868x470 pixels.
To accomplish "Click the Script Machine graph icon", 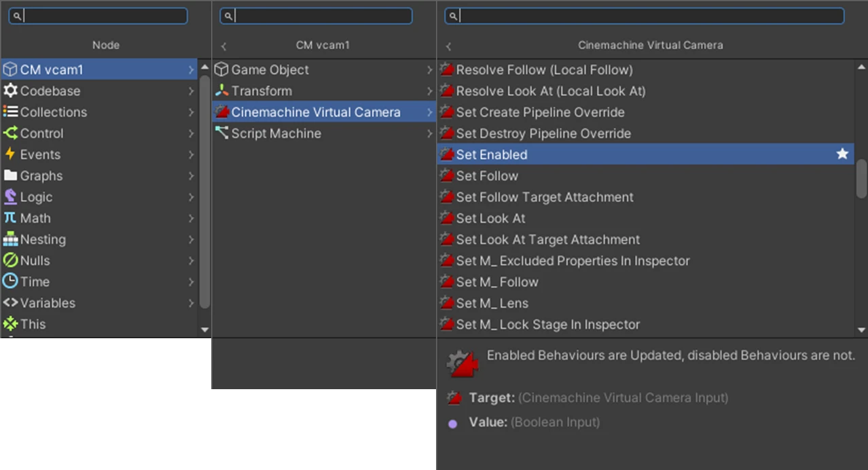I will pyautogui.click(x=221, y=133).
